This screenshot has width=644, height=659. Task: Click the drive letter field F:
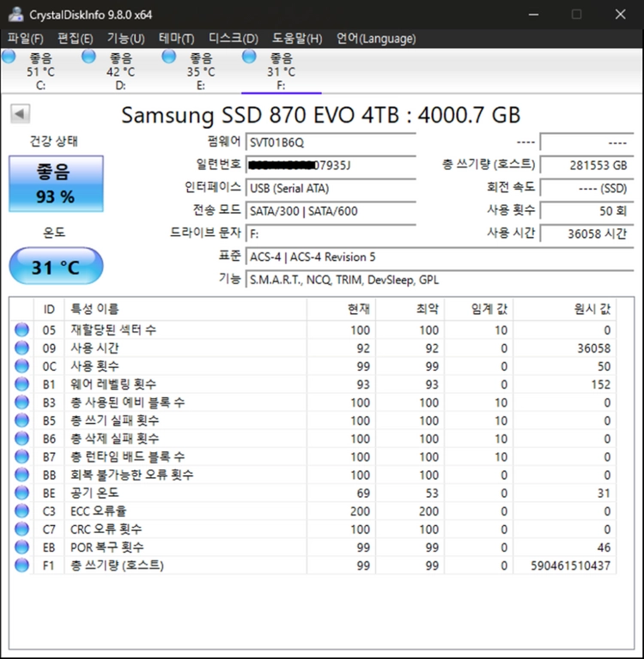pyautogui.click(x=331, y=233)
